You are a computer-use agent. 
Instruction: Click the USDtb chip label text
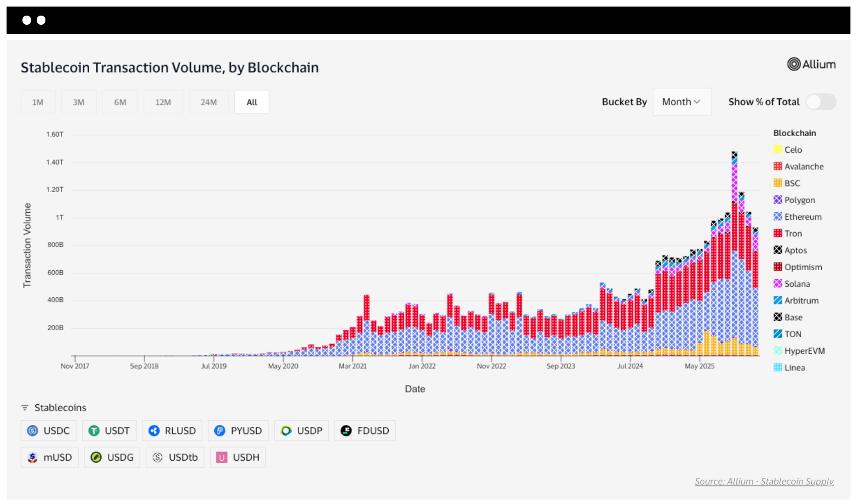(183, 457)
